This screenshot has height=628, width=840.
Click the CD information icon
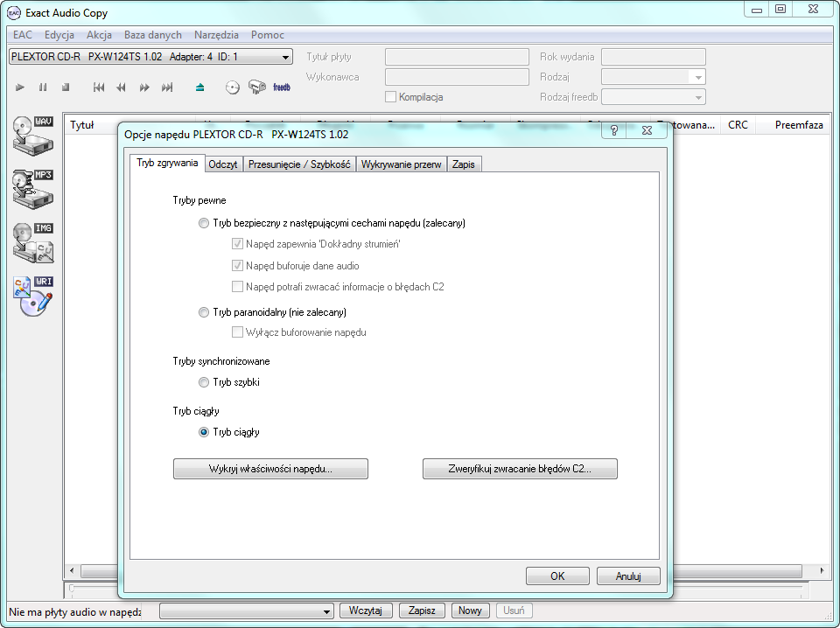coord(233,87)
